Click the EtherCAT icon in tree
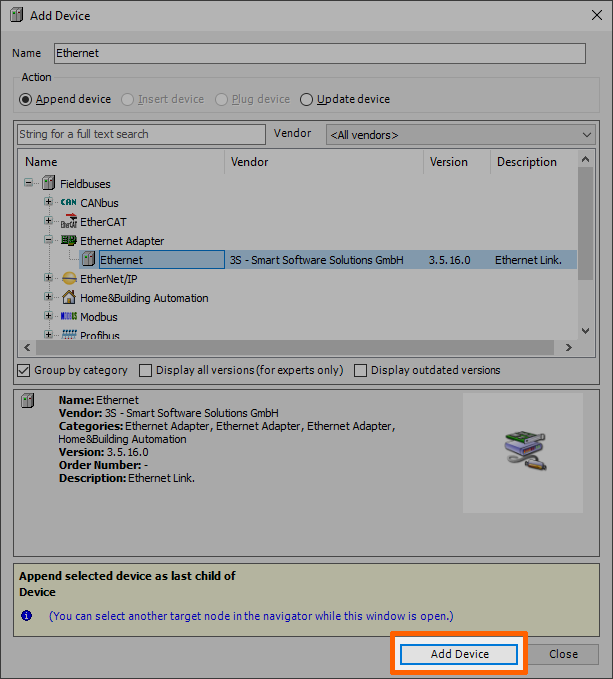The height and width of the screenshot is (679, 613). (x=68, y=222)
